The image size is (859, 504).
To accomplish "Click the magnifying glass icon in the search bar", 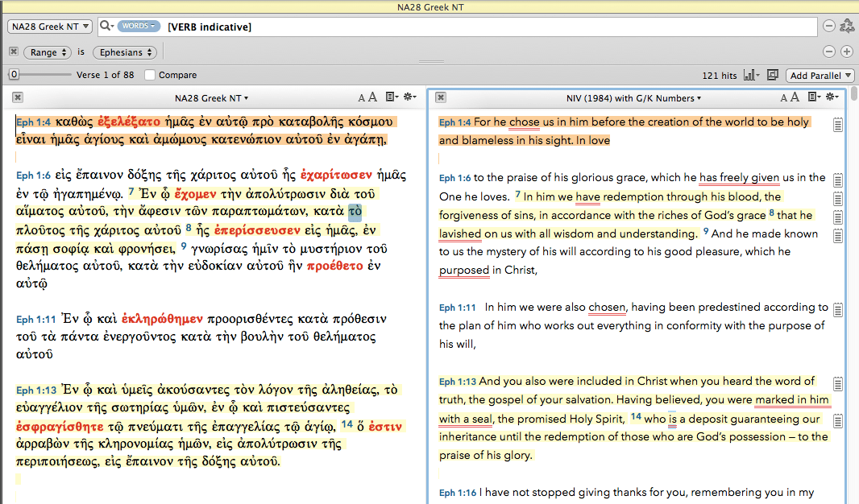I will (x=105, y=25).
